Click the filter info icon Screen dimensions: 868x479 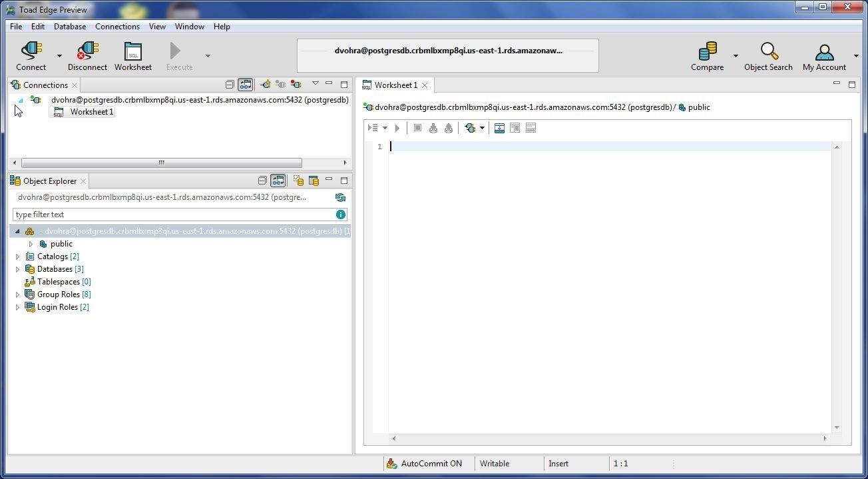(x=341, y=215)
